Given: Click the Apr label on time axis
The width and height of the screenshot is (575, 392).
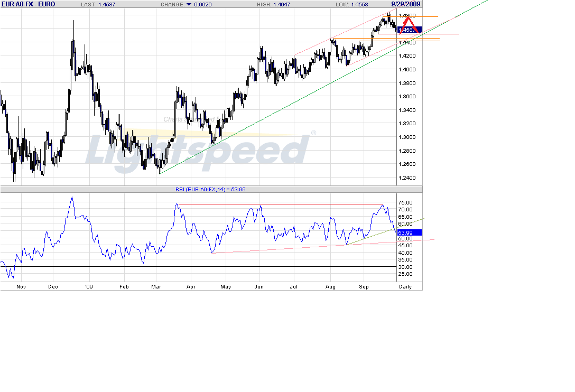Looking at the screenshot, I should click(191, 287).
